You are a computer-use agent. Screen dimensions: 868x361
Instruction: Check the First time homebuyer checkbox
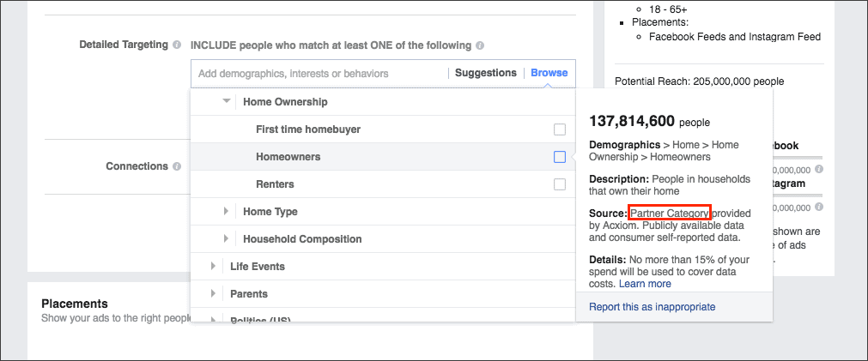(x=560, y=129)
